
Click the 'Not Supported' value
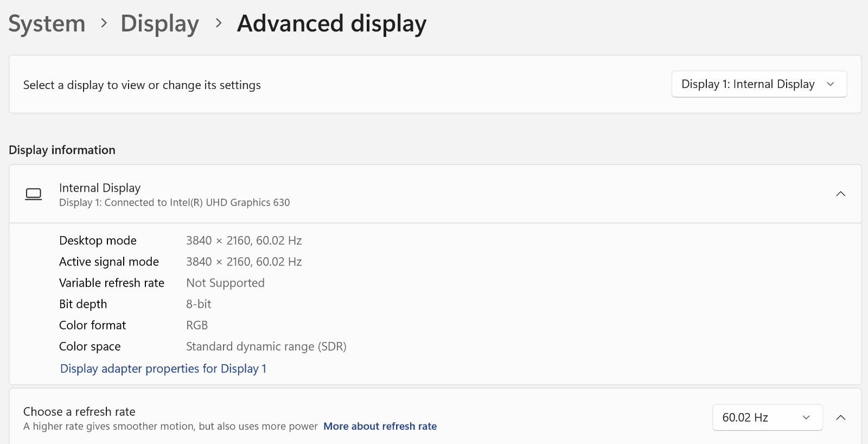[x=226, y=283]
